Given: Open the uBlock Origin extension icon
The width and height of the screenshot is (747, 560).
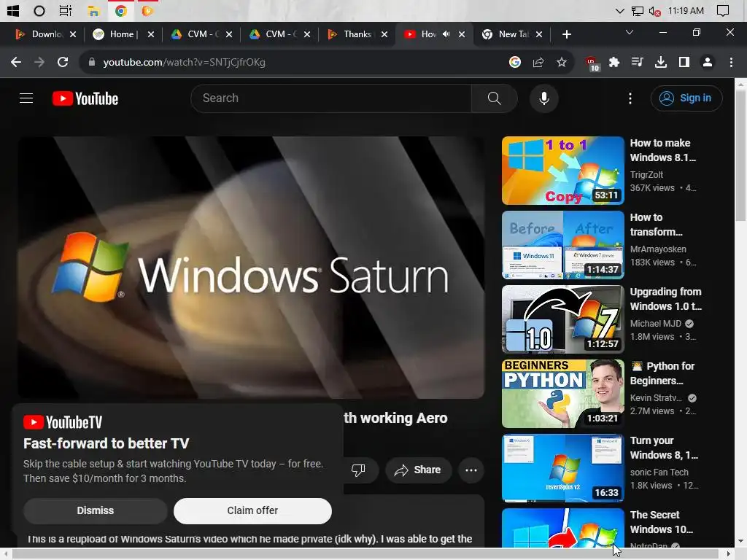Looking at the screenshot, I should point(592,63).
